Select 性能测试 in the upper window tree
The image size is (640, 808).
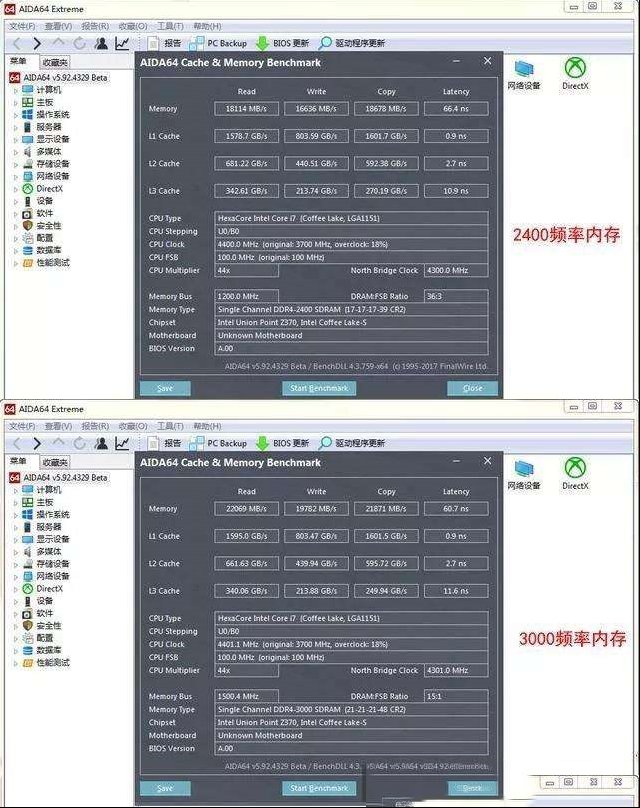pos(46,263)
